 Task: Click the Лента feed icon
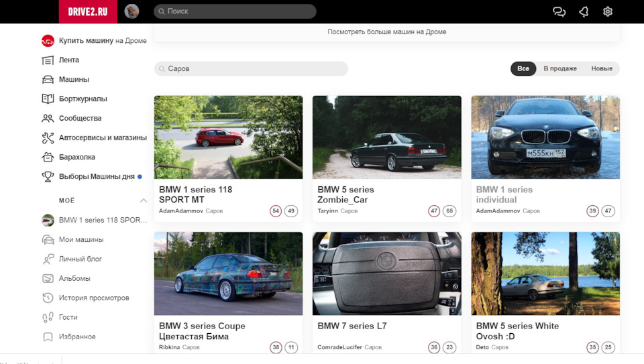(x=48, y=60)
